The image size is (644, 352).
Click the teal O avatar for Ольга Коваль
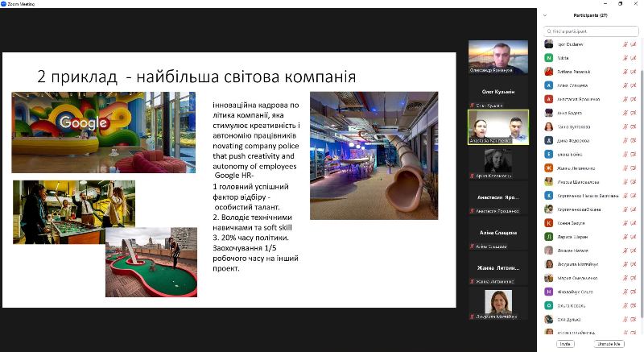click(549, 305)
